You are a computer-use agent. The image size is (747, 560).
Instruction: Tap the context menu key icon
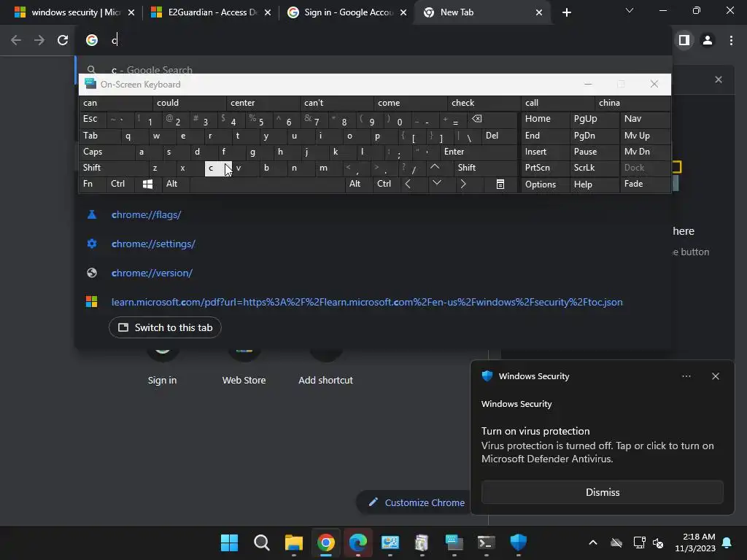(500, 184)
